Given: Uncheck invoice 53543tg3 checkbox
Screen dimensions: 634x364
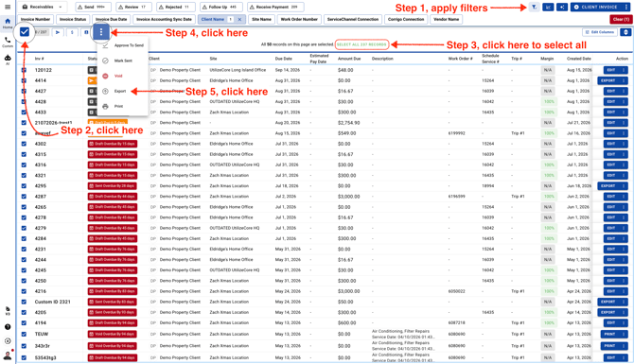Looking at the screenshot, I should pos(24,357).
